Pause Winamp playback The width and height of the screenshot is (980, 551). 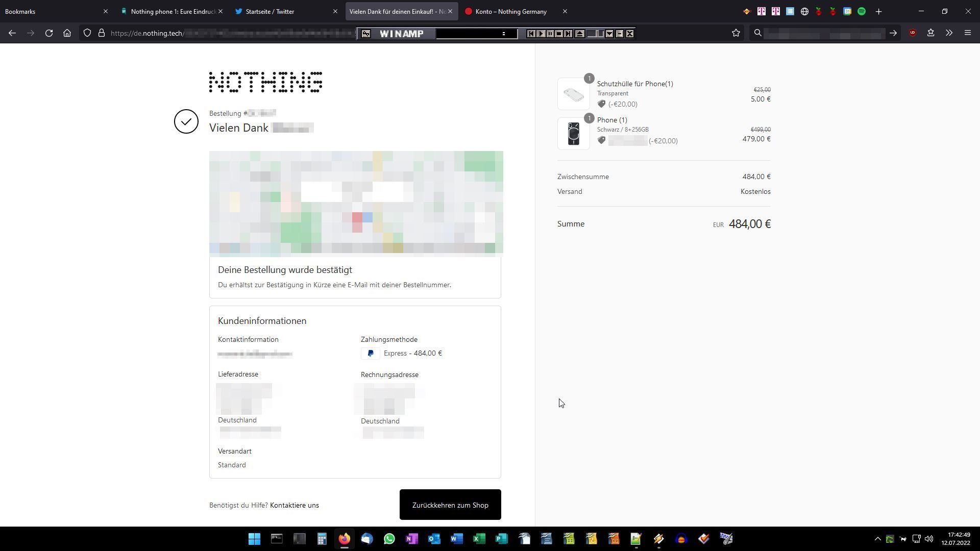click(x=550, y=34)
